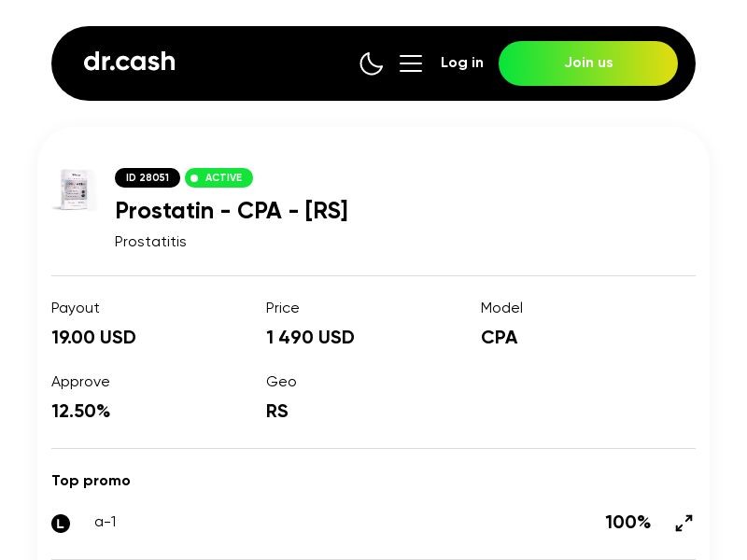Expand the Top promo section
747x560 pixels.
(91, 481)
